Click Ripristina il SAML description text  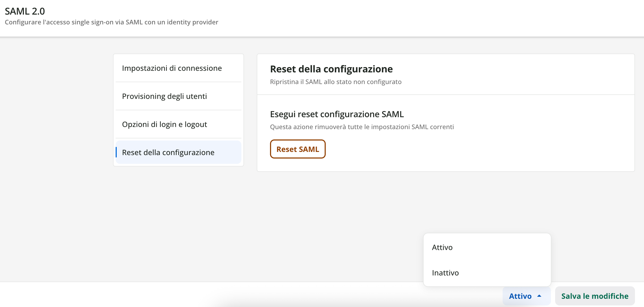point(336,82)
